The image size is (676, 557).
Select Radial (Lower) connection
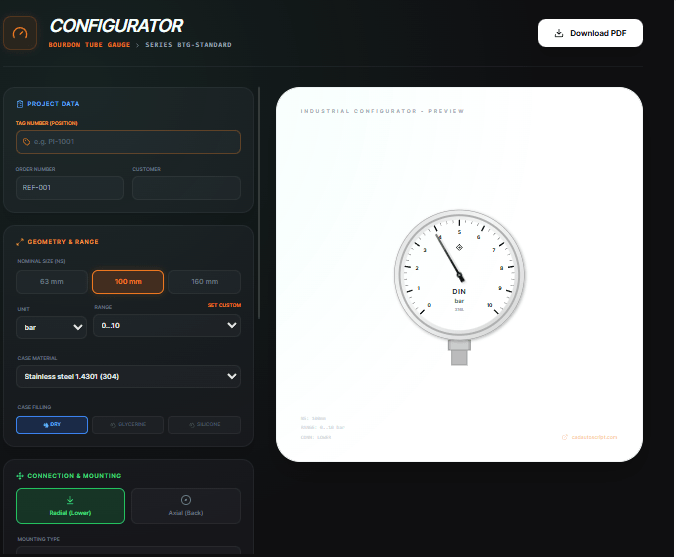coord(70,506)
